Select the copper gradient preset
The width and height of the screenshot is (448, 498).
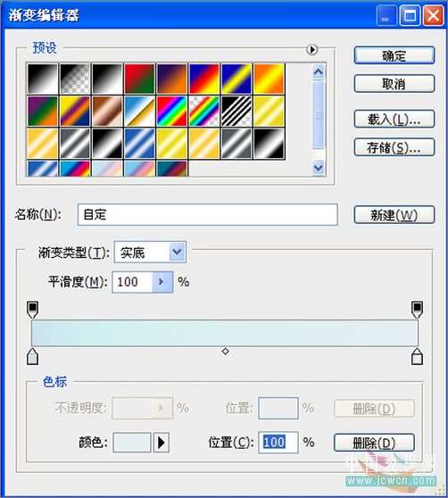[107, 112]
